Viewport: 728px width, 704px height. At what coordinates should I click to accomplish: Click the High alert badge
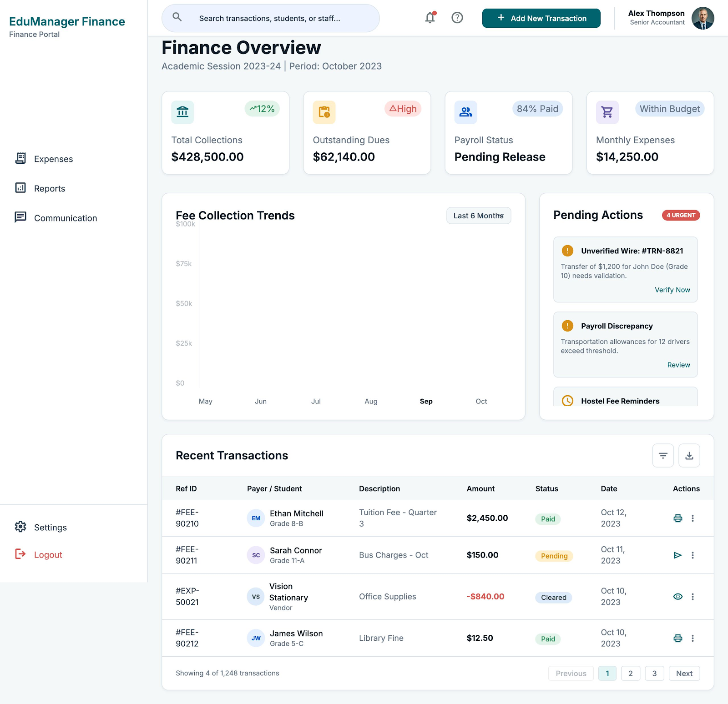[403, 109]
